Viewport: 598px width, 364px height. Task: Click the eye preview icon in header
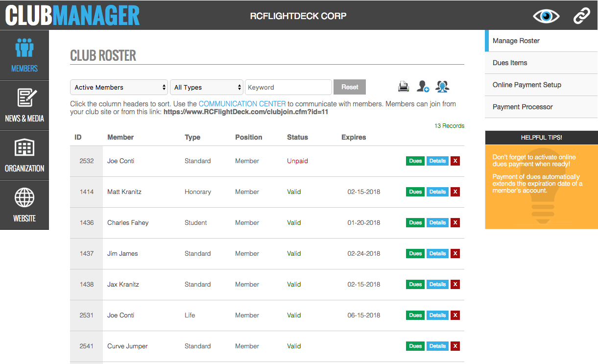pyautogui.click(x=546, y=16)
